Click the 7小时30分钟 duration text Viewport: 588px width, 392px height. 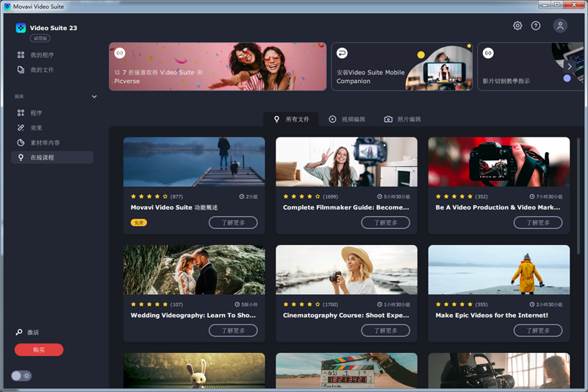pos(549,196)
